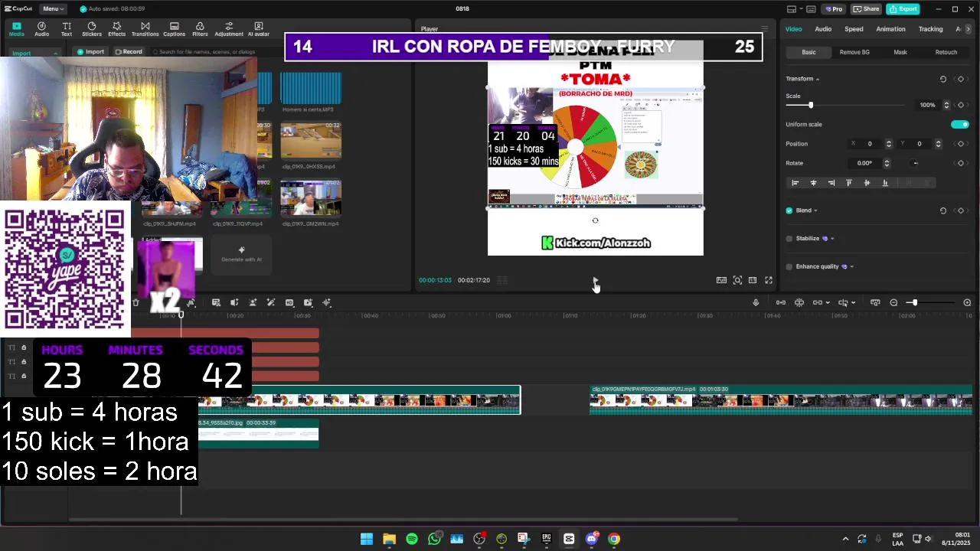This screenshot has width=980, height=551.
Task: Align clip to the bottom edge
Action: pyautogui.click(x=885, y=183)
